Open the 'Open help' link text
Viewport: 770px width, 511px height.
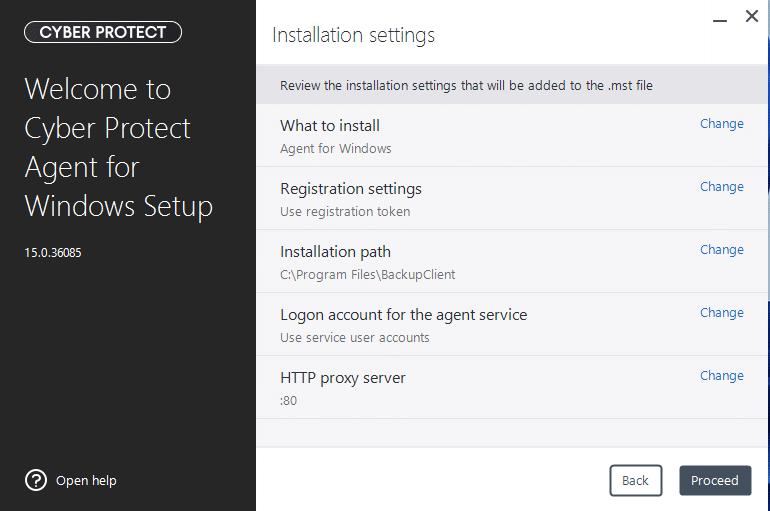point(86,481)
